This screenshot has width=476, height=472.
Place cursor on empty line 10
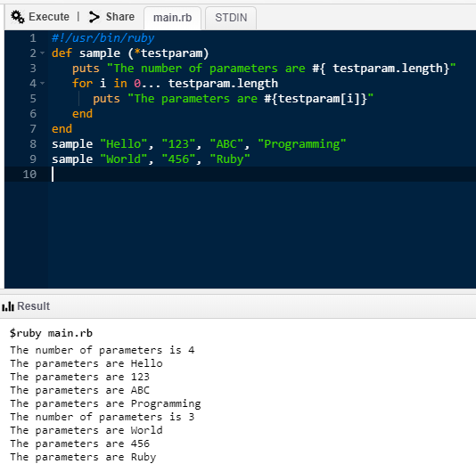coord(261,175)
